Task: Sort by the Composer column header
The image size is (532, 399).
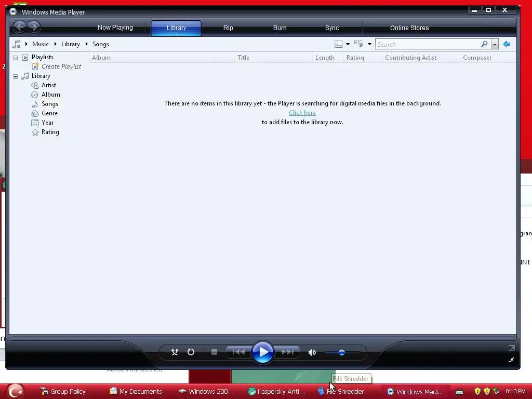Action: [488, 58]
